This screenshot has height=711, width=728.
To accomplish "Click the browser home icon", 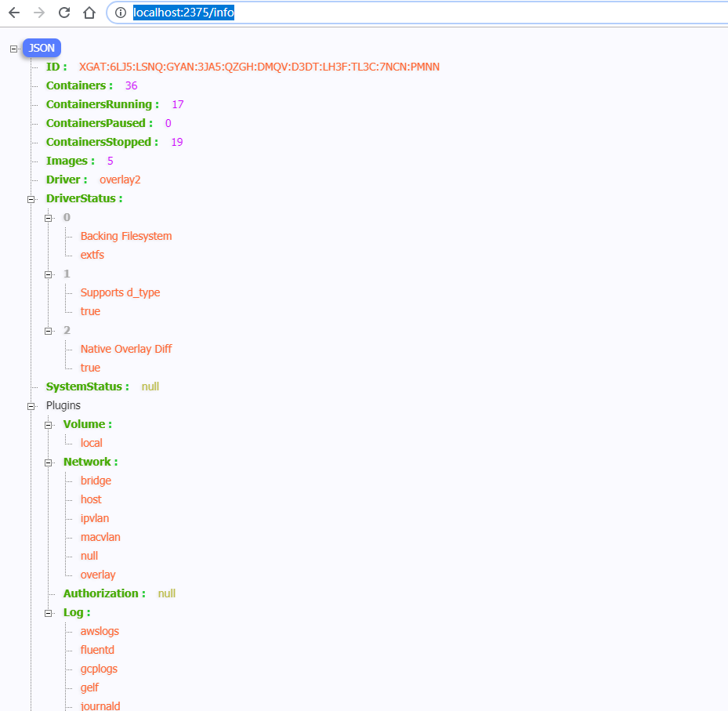I will (x=89, y=13).
